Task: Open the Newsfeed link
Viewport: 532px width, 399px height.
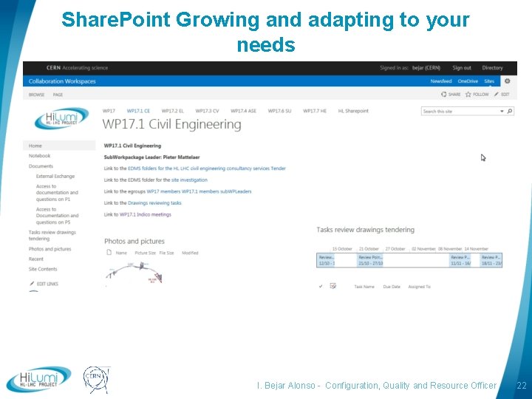Action: point(440,81)
